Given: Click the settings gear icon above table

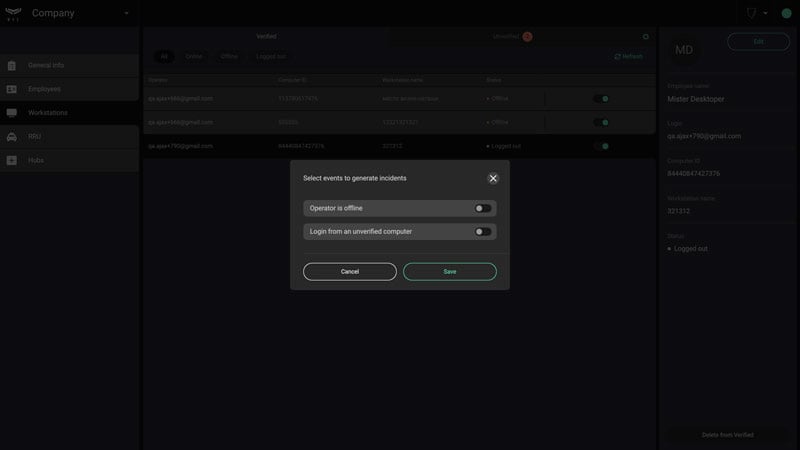Looking at the screenshot, I should pos(645,37).
